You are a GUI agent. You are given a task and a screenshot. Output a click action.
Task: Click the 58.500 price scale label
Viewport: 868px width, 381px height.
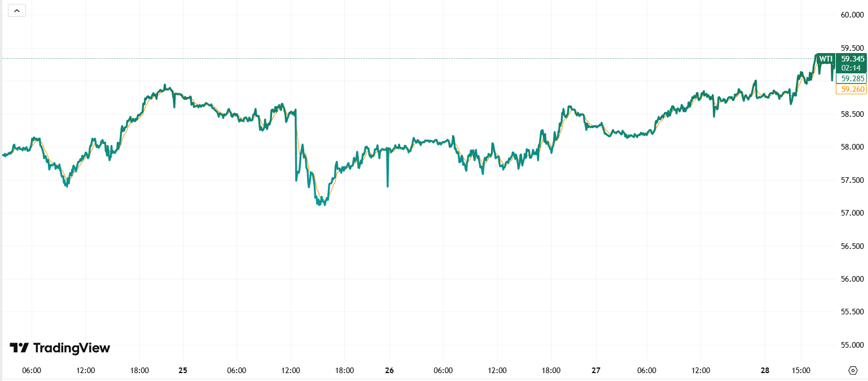point(852,114)
